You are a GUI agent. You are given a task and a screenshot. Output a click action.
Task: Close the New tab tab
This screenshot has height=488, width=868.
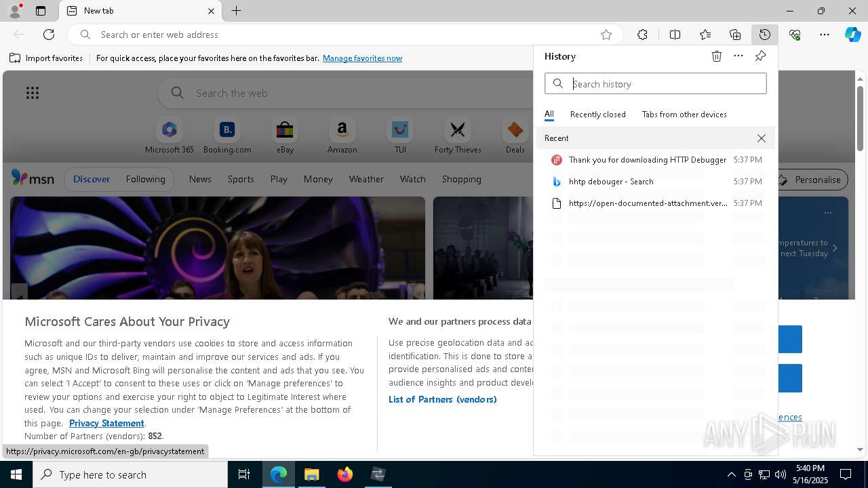coord(211,11)
